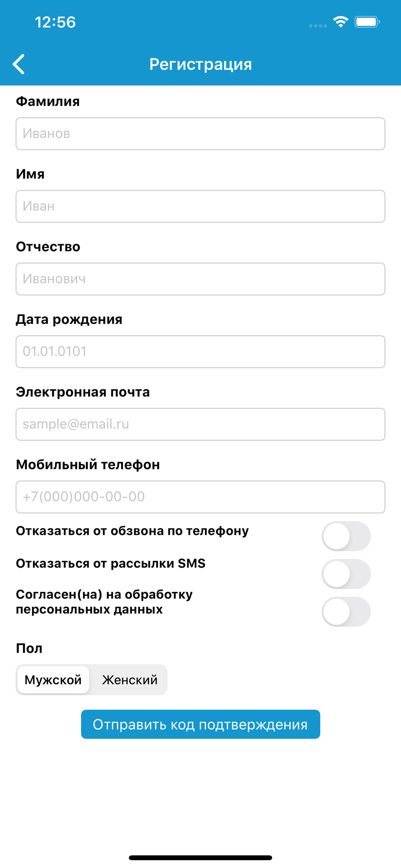401x868 pixels.
Task: Tap the clock showing 12:56
Action: [55, 22]
